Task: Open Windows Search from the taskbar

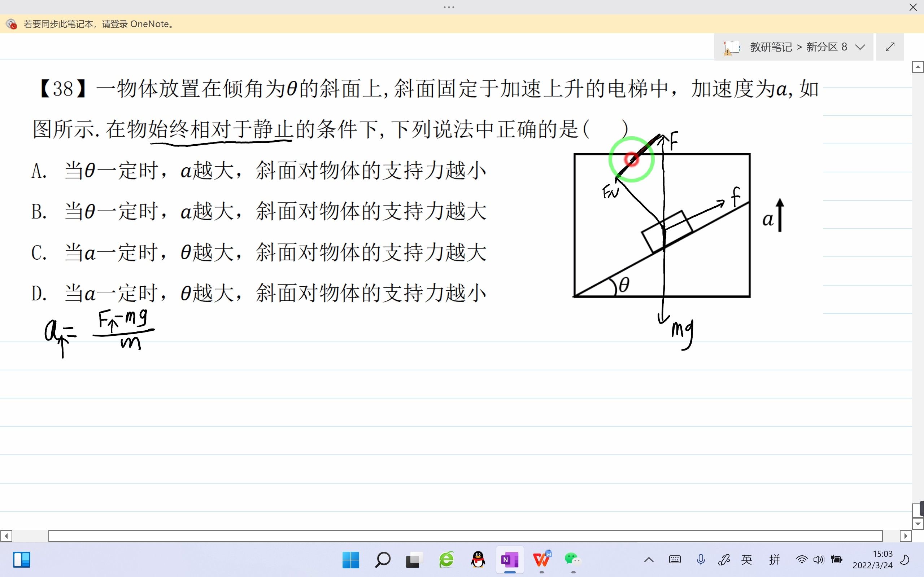Action: click(x=383, y=560)
